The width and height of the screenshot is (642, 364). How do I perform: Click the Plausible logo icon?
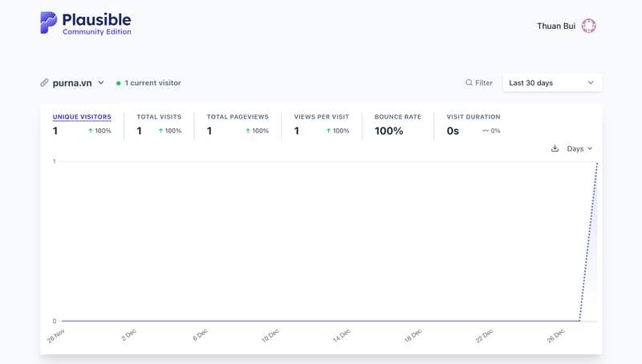coord(49,22)
